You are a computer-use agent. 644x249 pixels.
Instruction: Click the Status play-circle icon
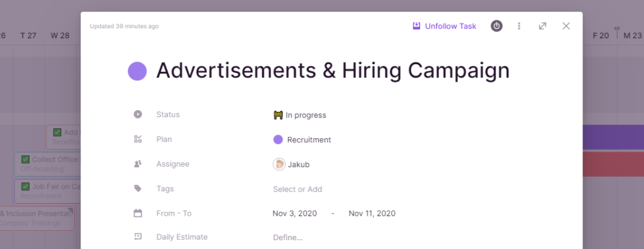tap(138, 114)
